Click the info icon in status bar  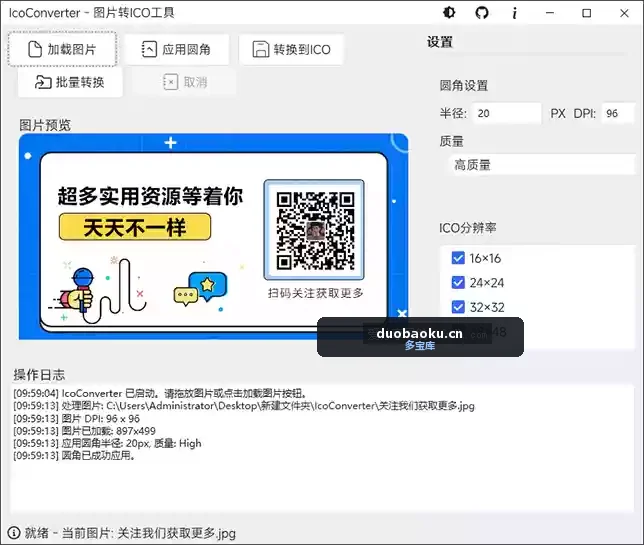click(14, 533)
